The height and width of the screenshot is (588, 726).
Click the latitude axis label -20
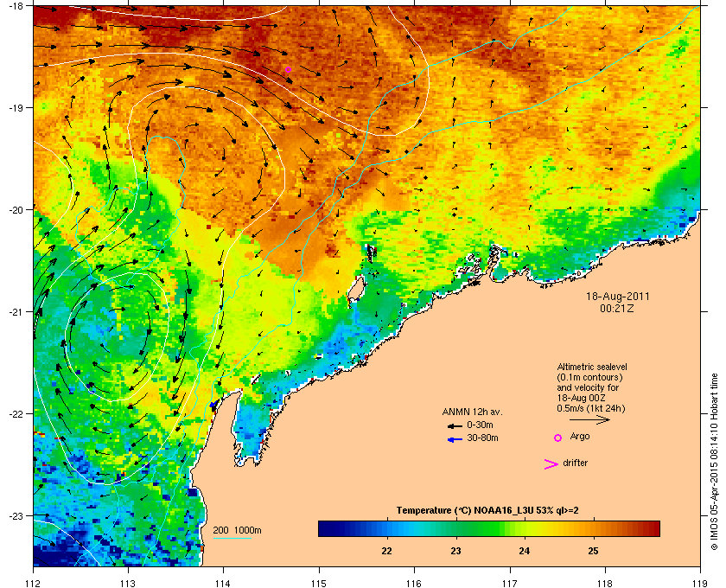coord(16,209)
